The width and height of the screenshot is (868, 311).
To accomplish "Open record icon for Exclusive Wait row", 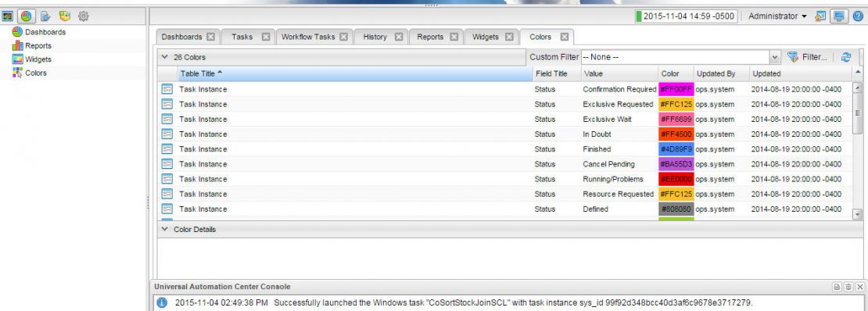I will coord(167,119).
